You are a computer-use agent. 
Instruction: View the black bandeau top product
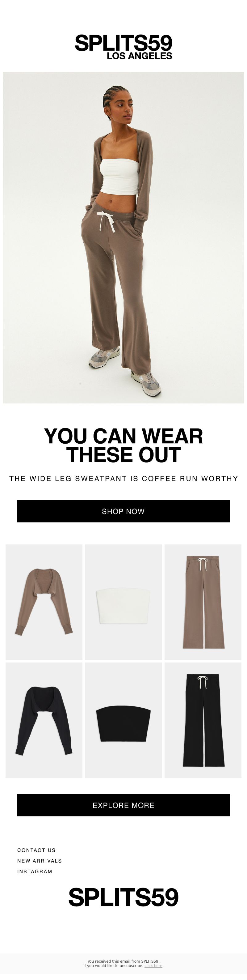pos(124,720)
